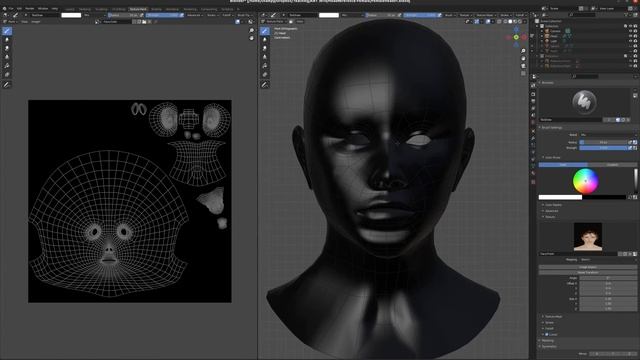
Task: Select the Draw tool in the image editor
Action: [x=7, y=31]
